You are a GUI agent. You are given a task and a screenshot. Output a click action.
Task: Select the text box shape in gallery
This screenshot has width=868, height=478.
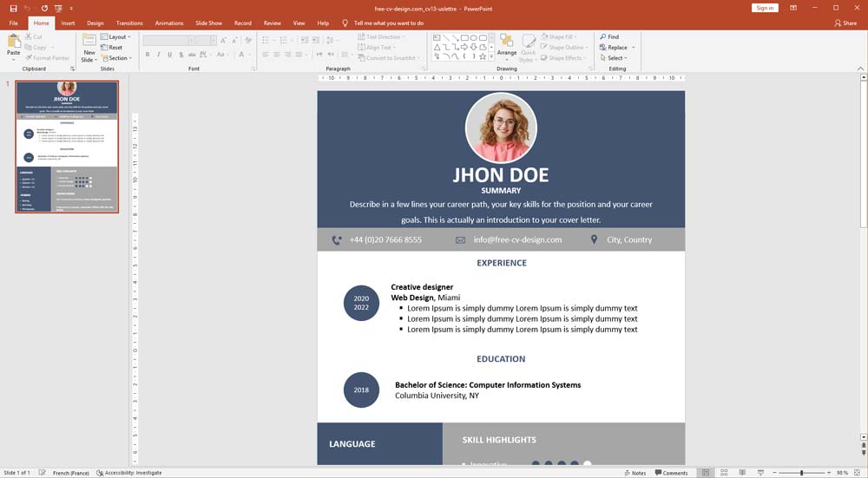pos(437,37)
